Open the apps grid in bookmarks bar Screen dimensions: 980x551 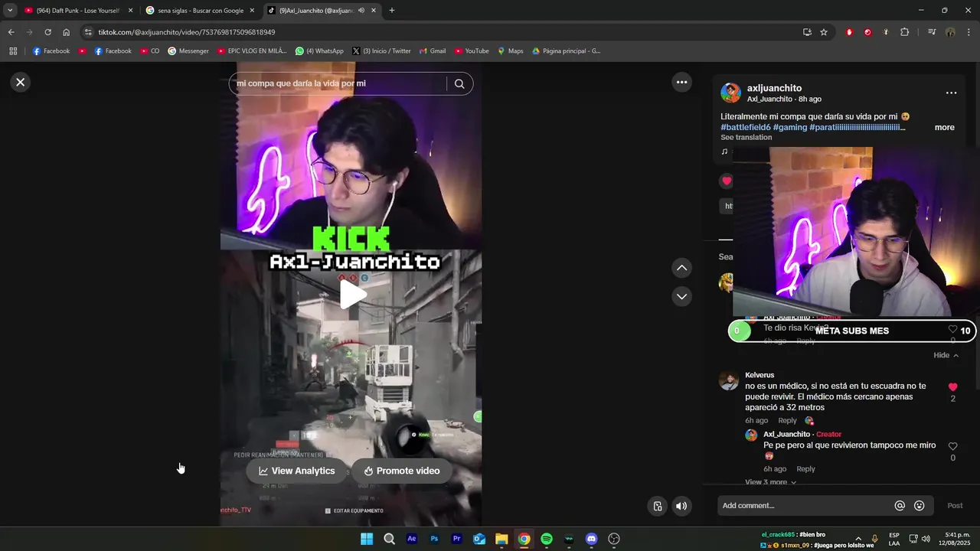tap(13, 51)
